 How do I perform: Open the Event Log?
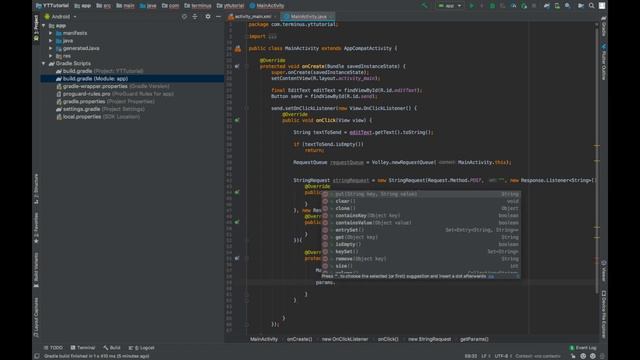(x=583, y=348)
